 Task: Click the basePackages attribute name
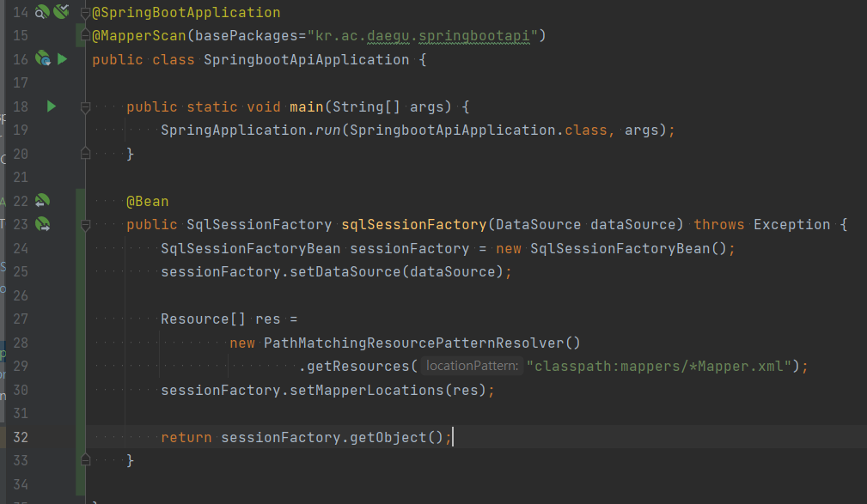(247, 36)
